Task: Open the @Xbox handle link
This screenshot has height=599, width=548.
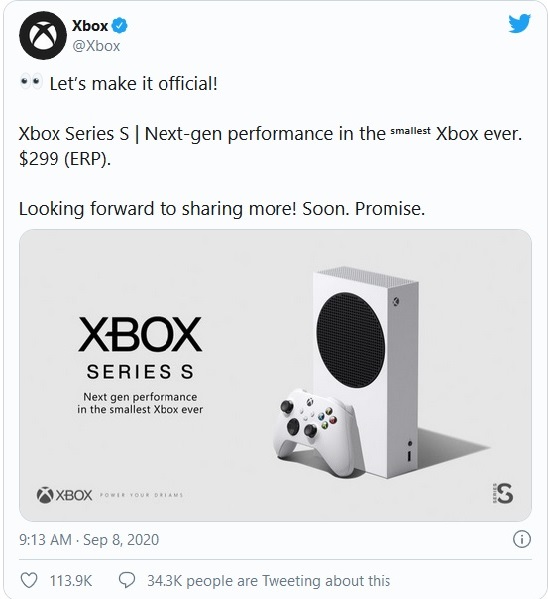Action: click(96, 46)
